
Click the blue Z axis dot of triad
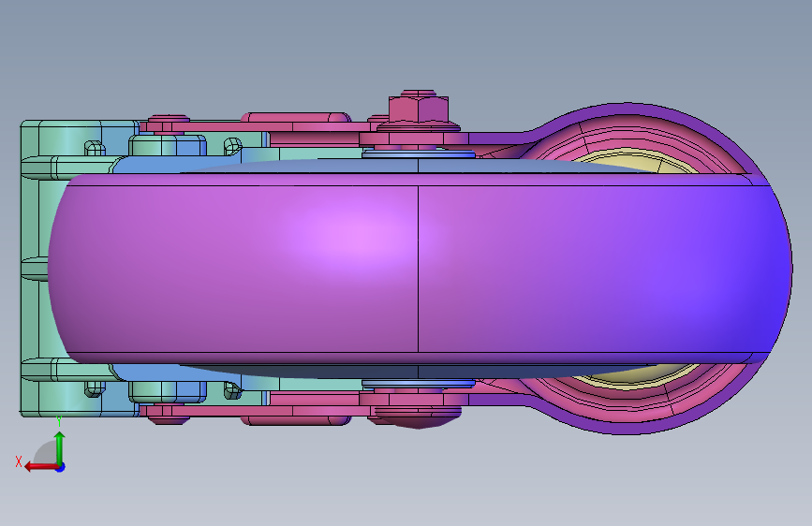point(61,467)
